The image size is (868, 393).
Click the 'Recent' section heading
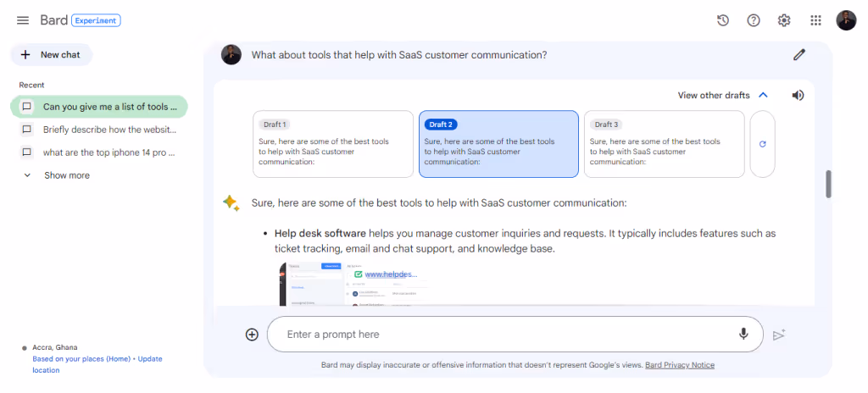(x=31, y=85)
